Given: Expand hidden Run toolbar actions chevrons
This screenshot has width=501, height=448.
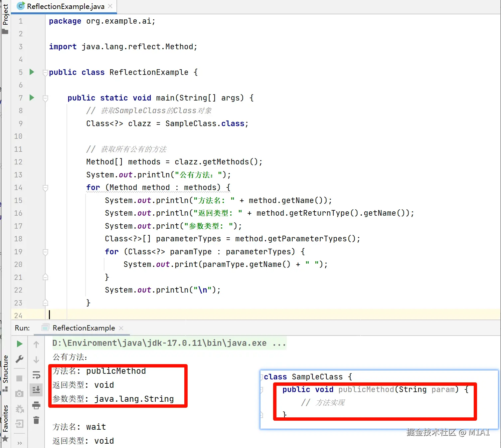Looking at the screenshot, I should point(20,443).
